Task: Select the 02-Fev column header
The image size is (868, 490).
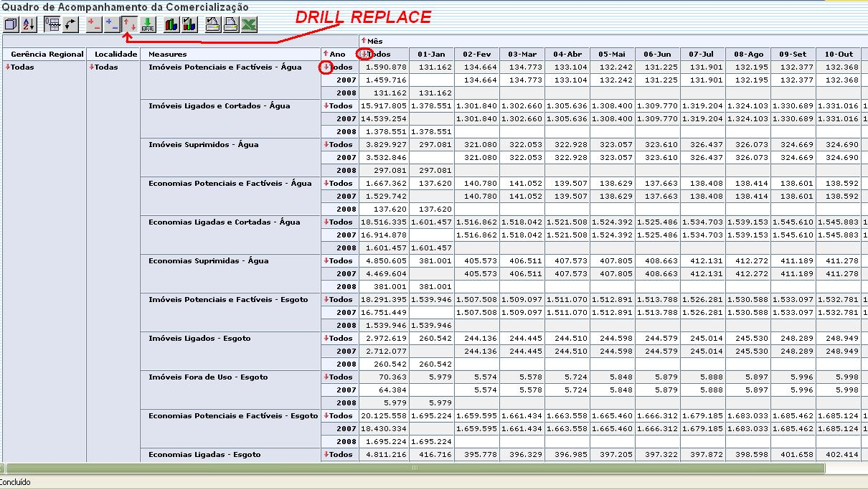Action: pos(477,53)
